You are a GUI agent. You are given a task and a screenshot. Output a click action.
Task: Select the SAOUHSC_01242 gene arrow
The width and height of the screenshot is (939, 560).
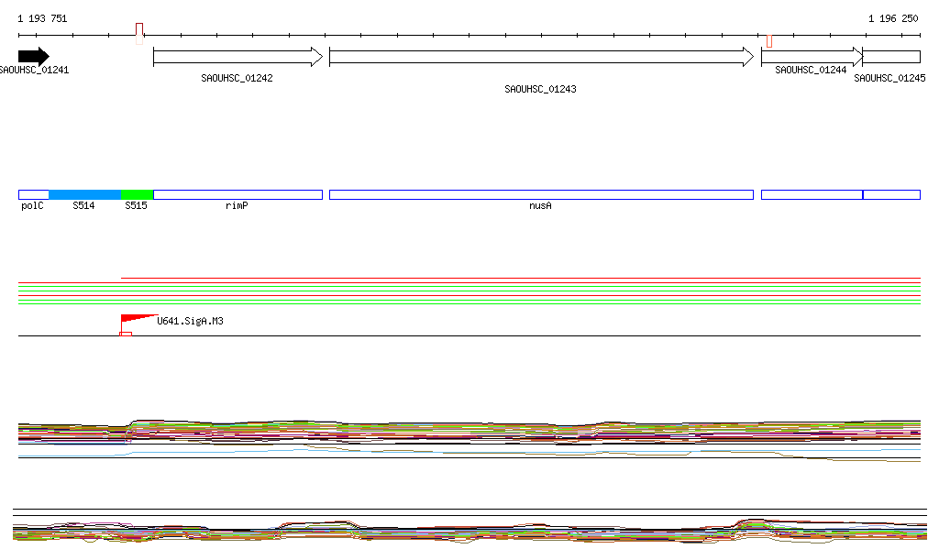(x=238, y=57)
